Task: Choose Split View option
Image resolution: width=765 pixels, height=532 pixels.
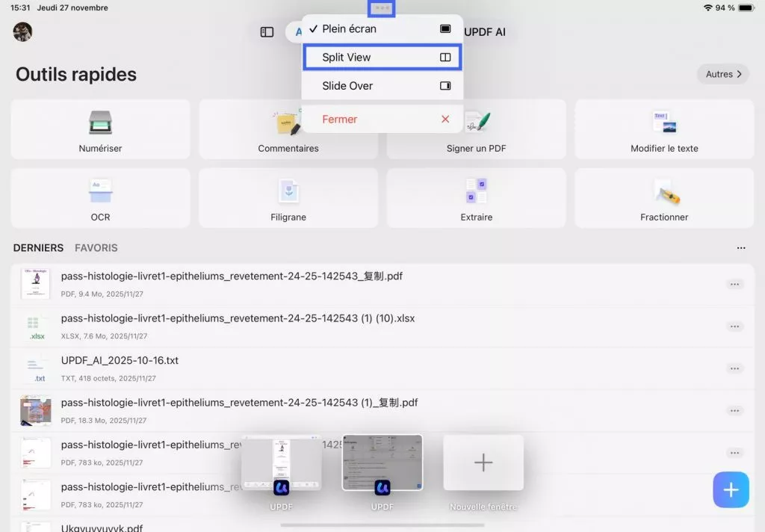Action: tap(382, 57)
